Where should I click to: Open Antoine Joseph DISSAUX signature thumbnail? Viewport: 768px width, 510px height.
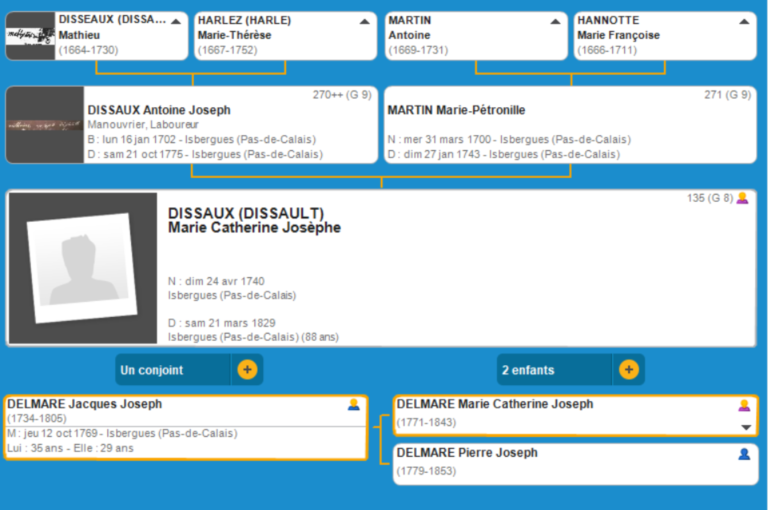click(45, 125)
